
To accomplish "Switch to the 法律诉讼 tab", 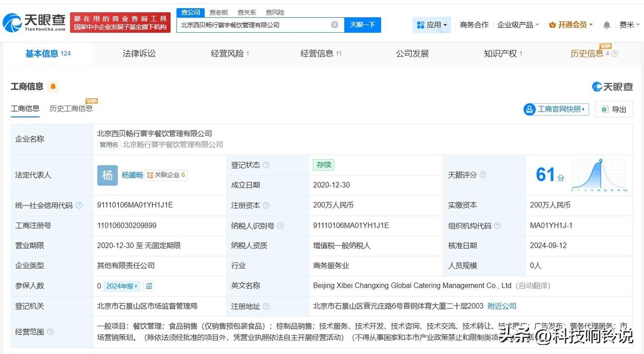I will (x=139, y=53).
